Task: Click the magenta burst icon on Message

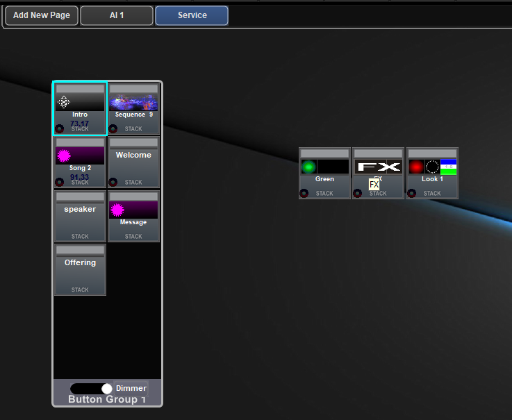Action: (x=117, y=210)
